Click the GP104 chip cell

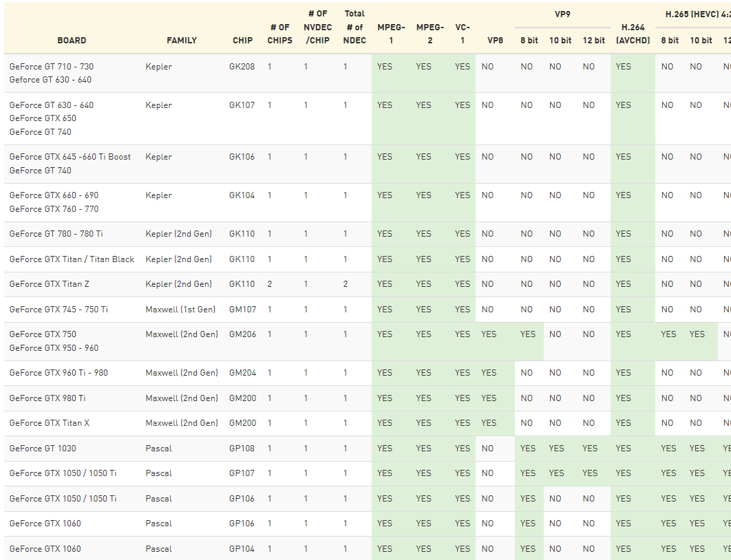[x=242, y=549]
